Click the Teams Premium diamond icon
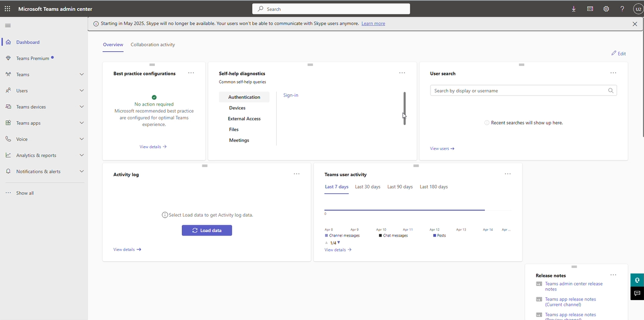Viewport: 644px width, 320px height. pyautogui.click(x=8, y=58)
